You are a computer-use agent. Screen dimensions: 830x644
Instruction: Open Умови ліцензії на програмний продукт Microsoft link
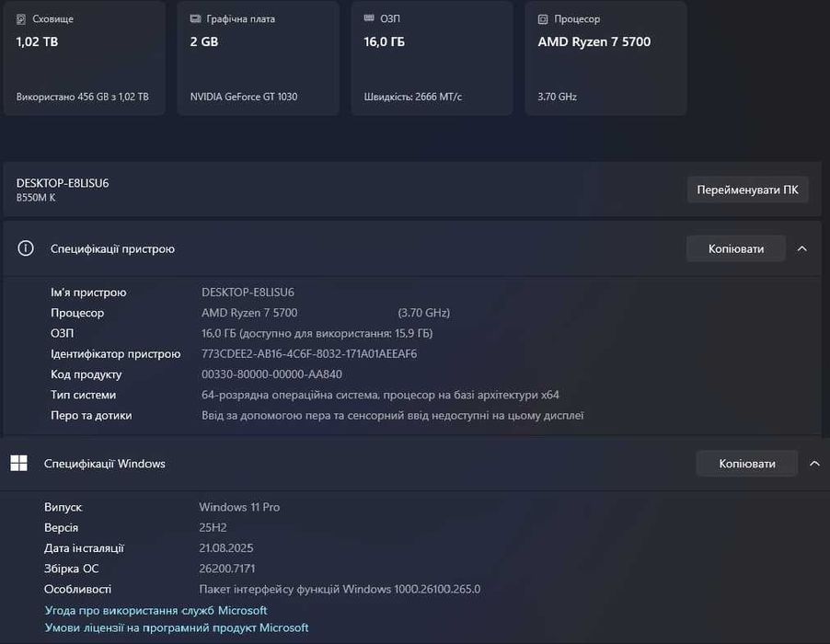(177, 627)
